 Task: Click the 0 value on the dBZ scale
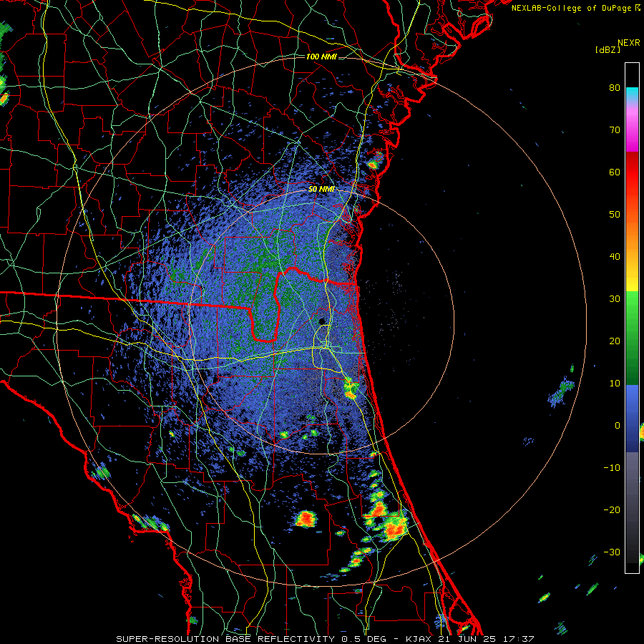pyautogui.click(x=618, y=426)
